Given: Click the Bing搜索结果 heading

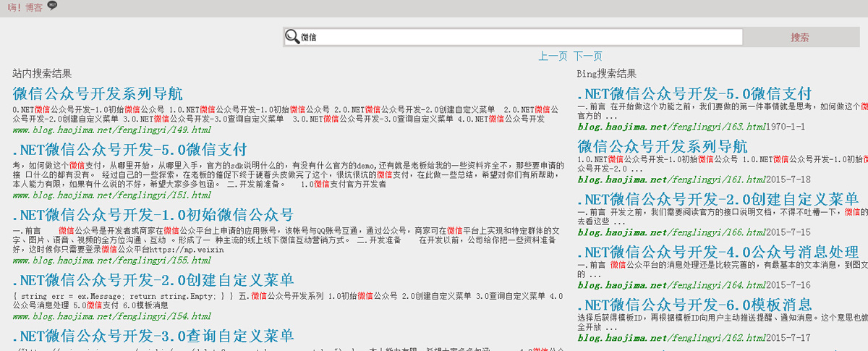Looking at the screenshot, I should [x=607, y=73].
